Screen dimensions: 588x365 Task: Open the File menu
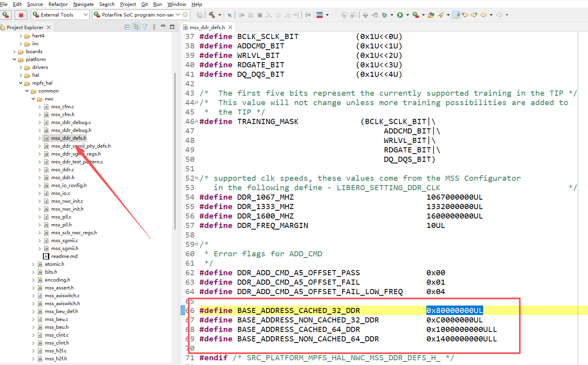[x=4, y=4]
